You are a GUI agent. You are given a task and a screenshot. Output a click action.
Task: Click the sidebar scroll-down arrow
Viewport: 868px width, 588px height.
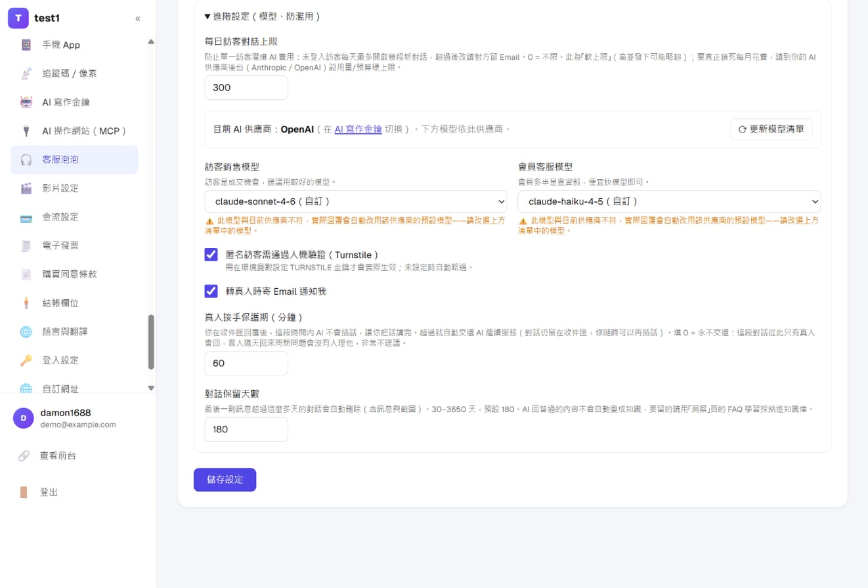(151, 388)
